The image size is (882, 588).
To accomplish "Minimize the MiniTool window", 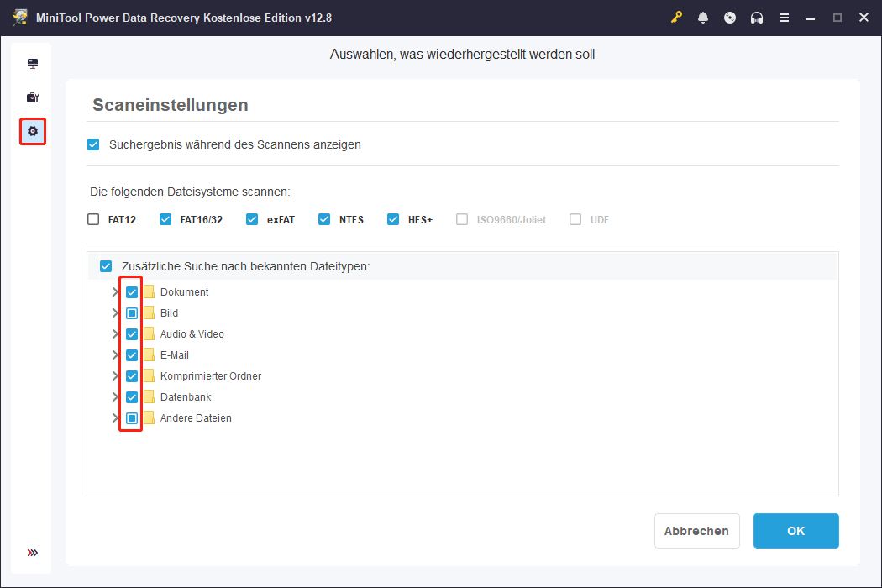I will click(x=810, y=18).
